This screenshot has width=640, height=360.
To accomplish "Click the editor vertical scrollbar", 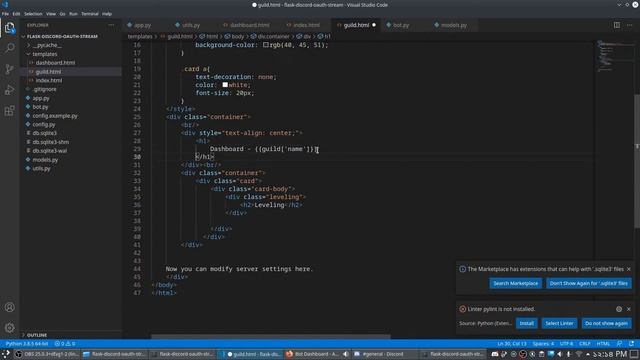I will coord(637,161).
